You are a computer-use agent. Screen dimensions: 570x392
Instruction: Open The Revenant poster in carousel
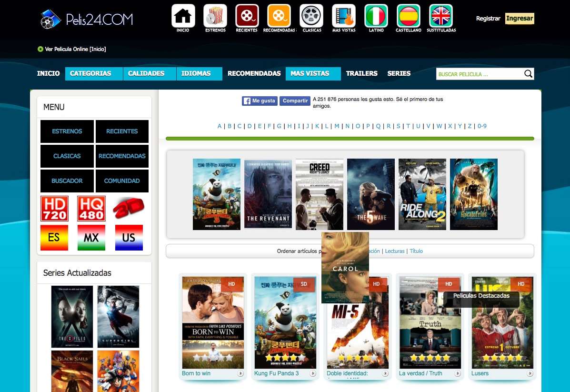[268, 194]
